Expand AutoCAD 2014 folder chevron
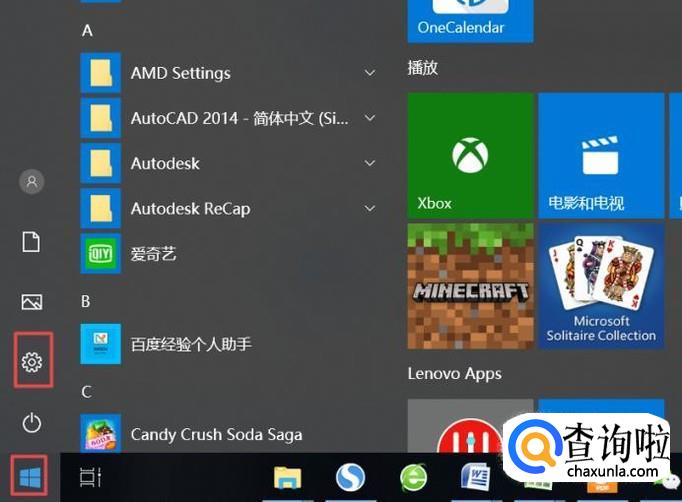Screen dimensions: 682x502 click(370, 118)
